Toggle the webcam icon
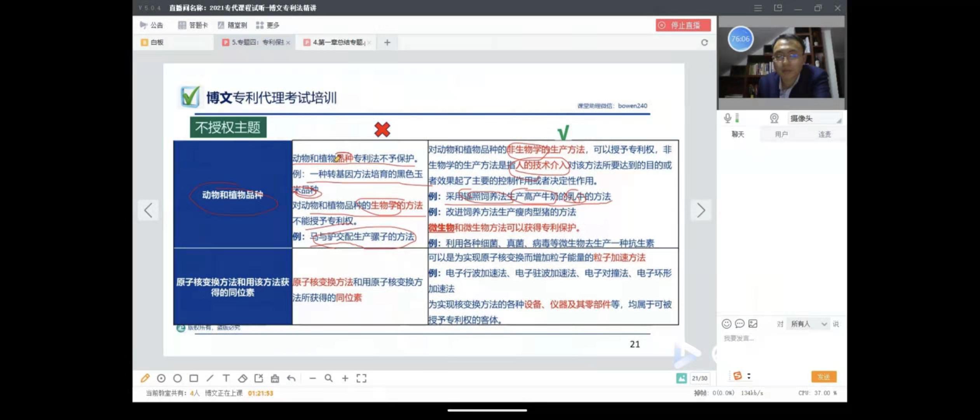Screen dimensions: 980x420 point(774,118)
